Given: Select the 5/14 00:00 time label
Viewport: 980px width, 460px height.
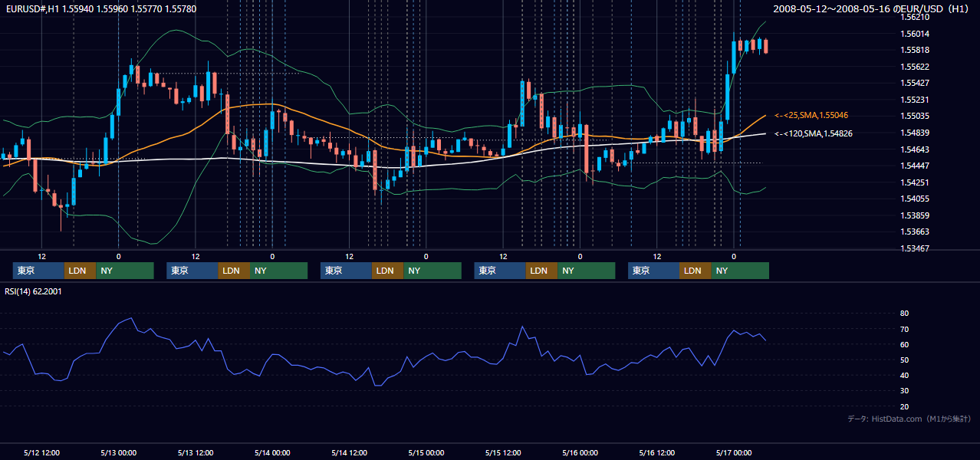Looking at the screenshot, I should tap(272, 452).
